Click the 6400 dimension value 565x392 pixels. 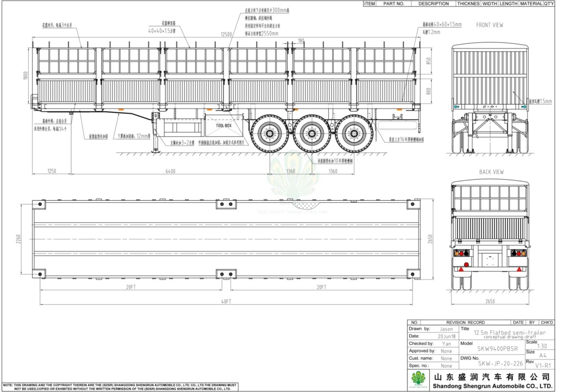click(x=170, y=171)
